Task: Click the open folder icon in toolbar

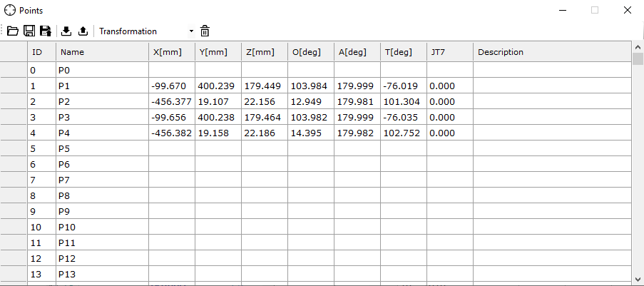Action: [x=12, y=31]
